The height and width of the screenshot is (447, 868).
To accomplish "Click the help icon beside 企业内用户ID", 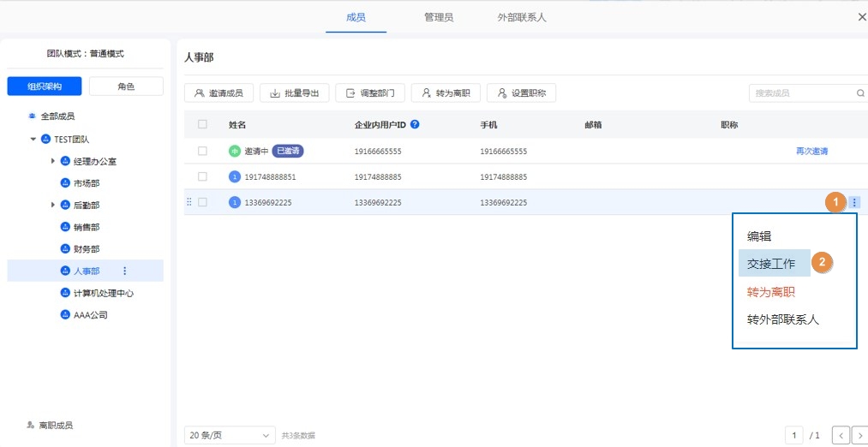I will (x=415, y=125).
